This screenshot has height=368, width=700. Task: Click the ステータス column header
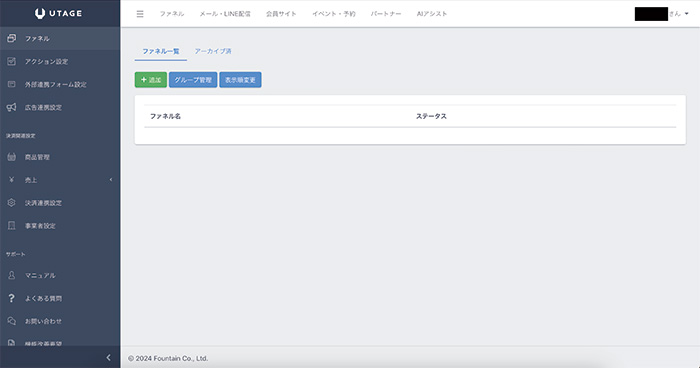pyautogui.click(x=431, y=116)
